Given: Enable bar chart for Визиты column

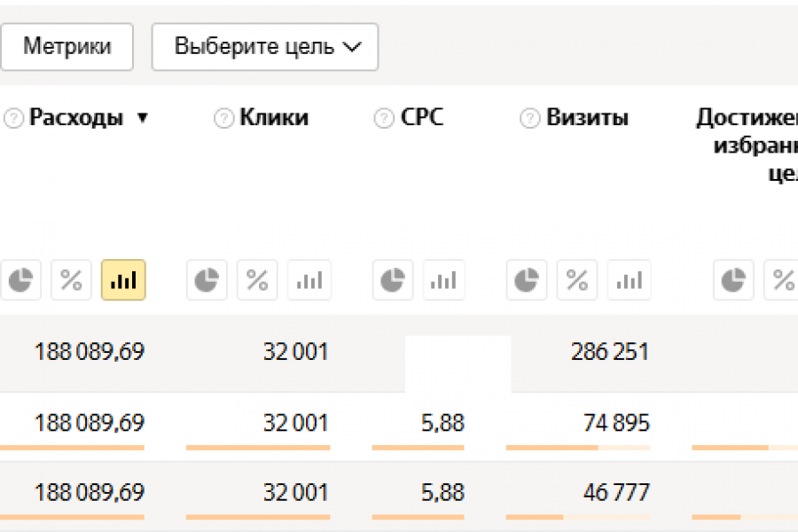Looking at the screenshot, I should (630, 280).
